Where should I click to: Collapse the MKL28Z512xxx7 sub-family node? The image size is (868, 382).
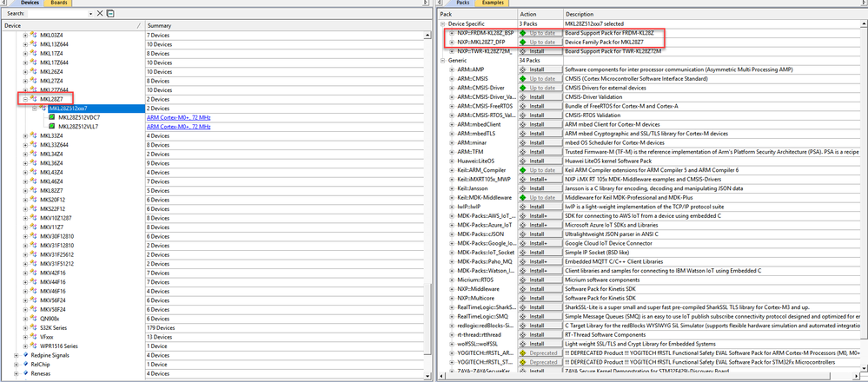35,109
